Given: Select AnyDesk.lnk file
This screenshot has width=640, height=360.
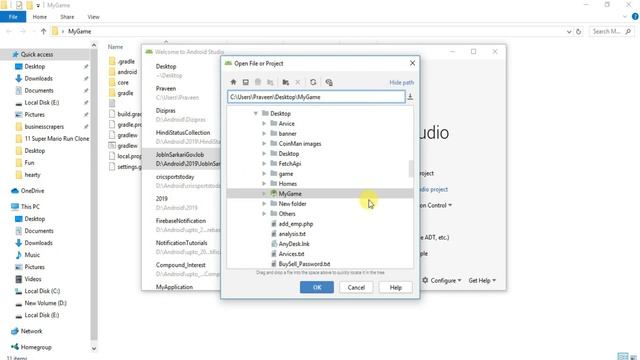Looking at the screenshot, I should click(294, 244).
